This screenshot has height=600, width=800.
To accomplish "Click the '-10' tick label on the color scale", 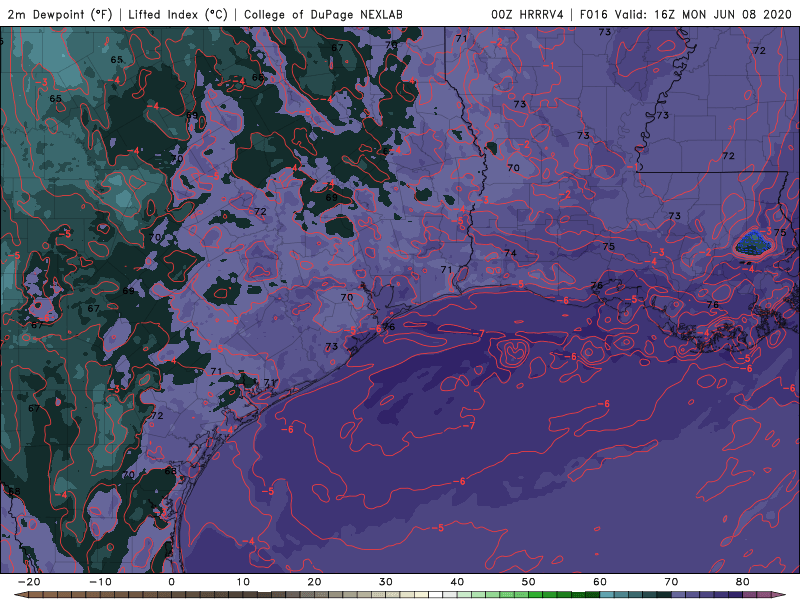I will click(x=100, y=582).
